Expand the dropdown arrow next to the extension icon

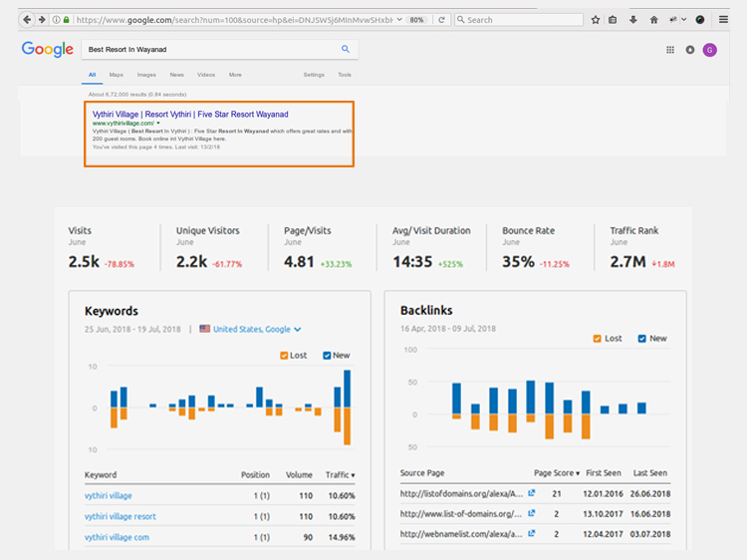(683, 20)
